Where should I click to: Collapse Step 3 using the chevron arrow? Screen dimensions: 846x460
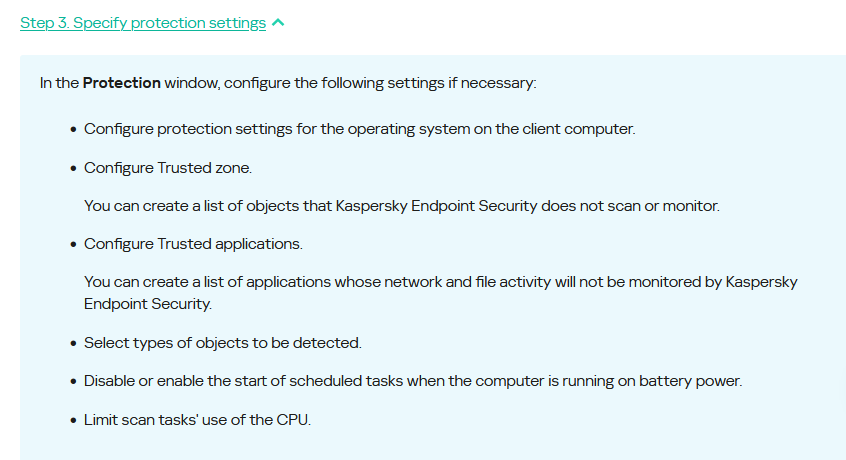(278, 23)
